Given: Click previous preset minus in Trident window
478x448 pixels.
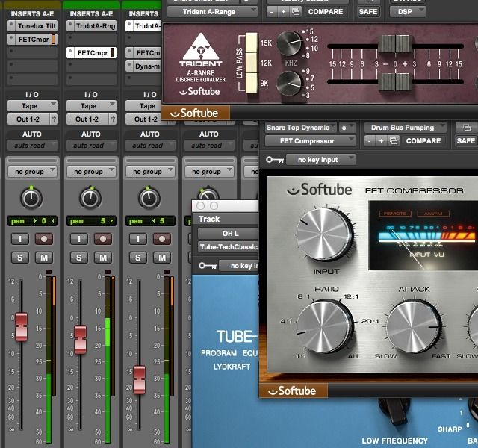Looking at the screenshot, I should point(272,12).
